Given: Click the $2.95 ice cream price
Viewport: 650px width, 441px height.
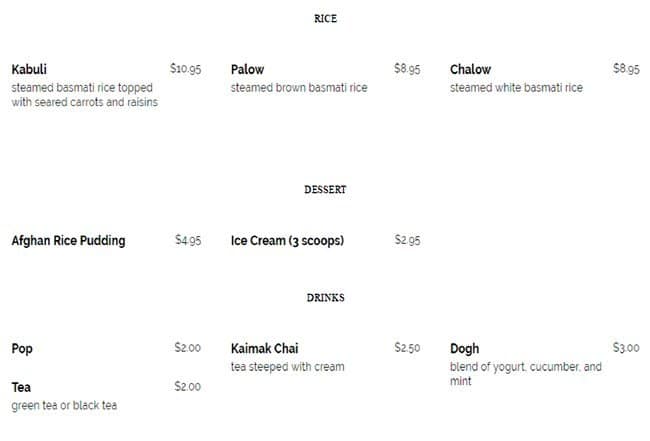Looking at the screenshot, I should click(x=407, y=241).
